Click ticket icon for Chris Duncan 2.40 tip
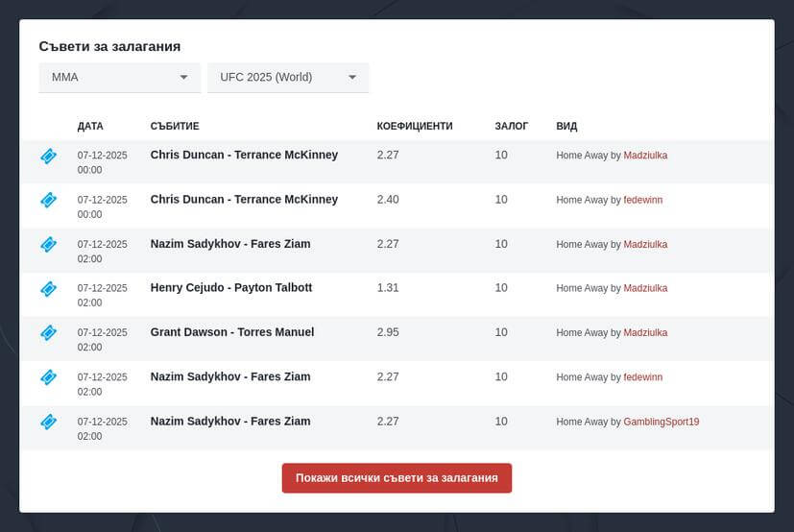This screenshot has height=532, width=794. point(48,200)
